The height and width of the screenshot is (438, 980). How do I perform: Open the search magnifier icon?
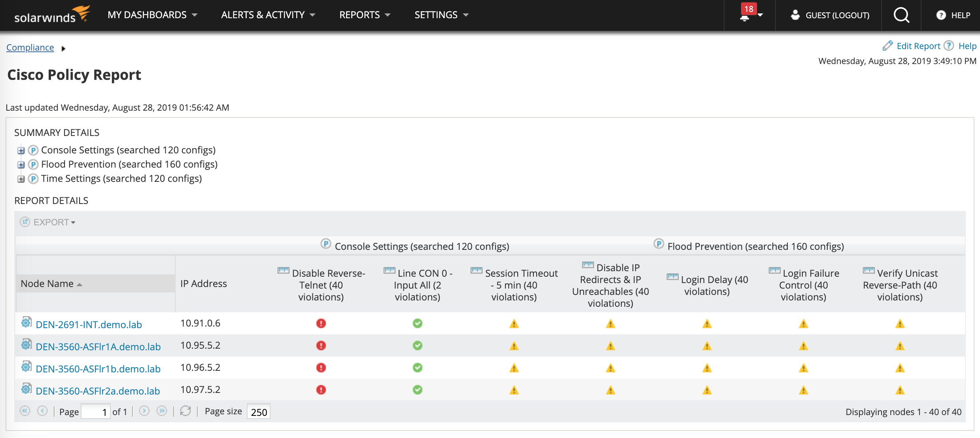pos(901,15)
